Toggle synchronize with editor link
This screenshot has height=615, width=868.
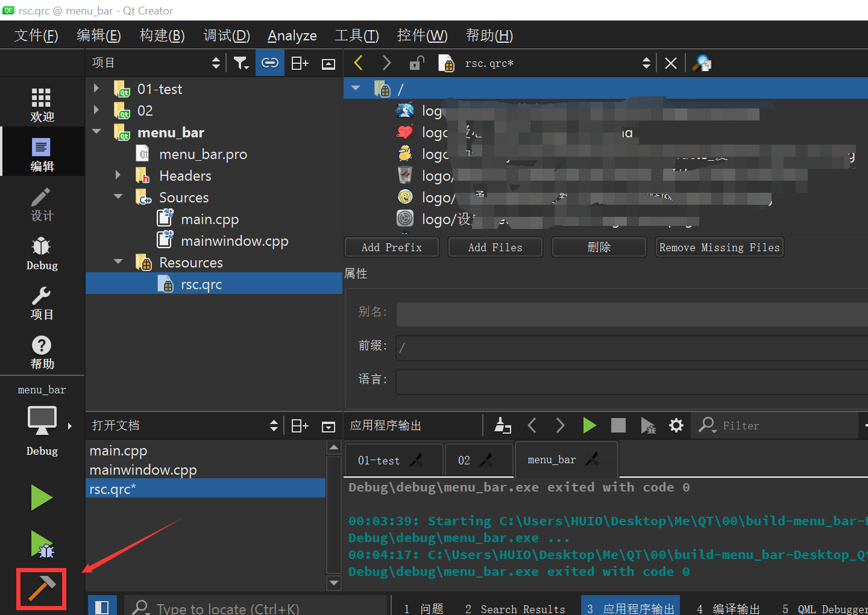pos(270,63)
